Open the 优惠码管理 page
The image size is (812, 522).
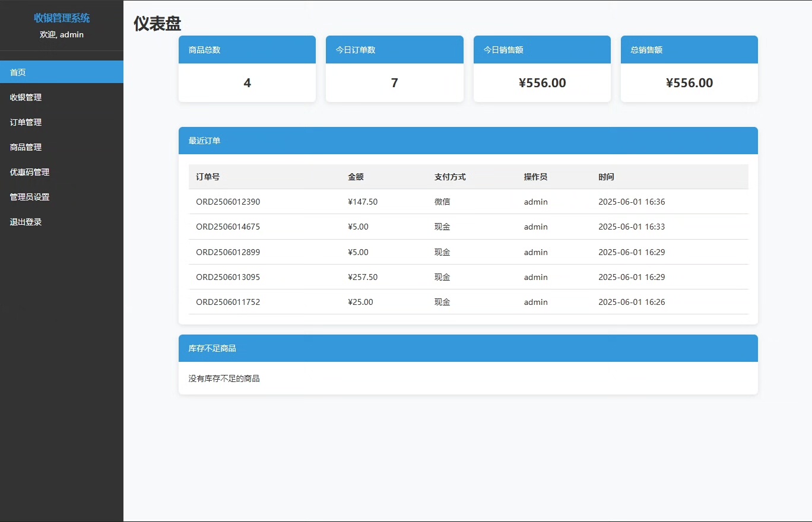61,172
